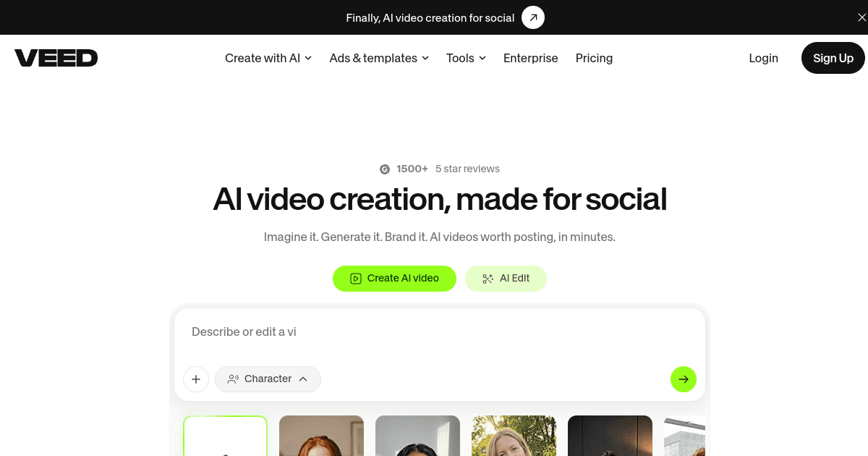Submit the prompt with the green arrow button
868x456 pixels.
(x=684, y=379)
